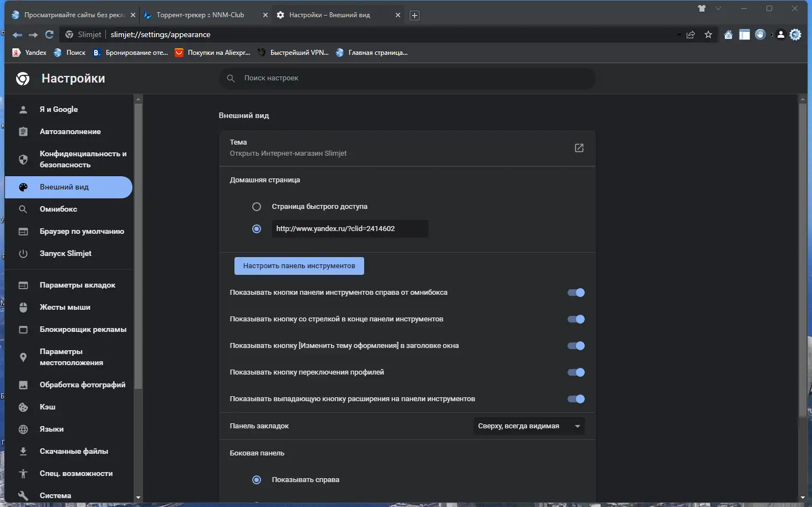Open the profile switcher icon
Screen dimensions: 812x507
coord(781,35)
